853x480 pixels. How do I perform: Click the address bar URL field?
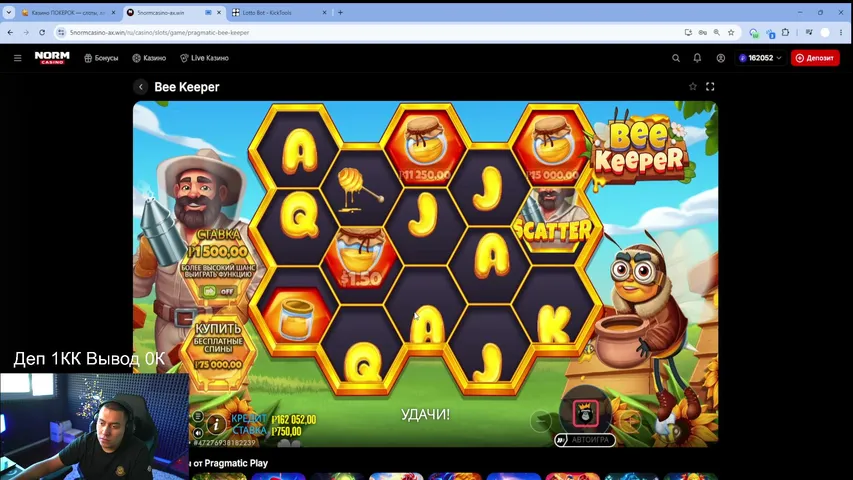[370, 33]
